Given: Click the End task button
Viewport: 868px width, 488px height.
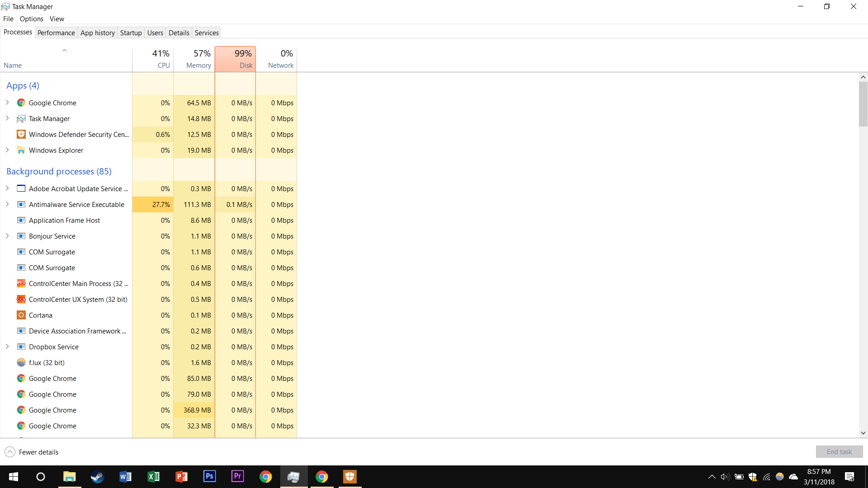Looking at the screenshot, I should [839, 452].
